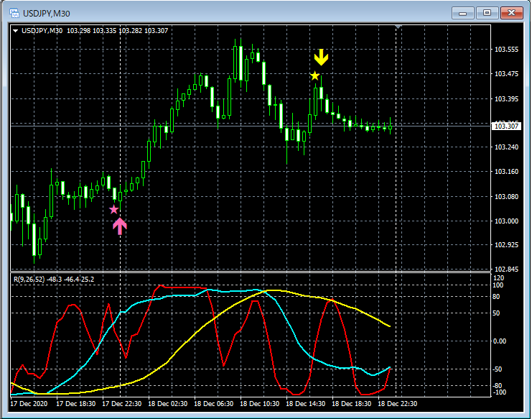Click the gray chart shift triangle marker

[399, 27]
